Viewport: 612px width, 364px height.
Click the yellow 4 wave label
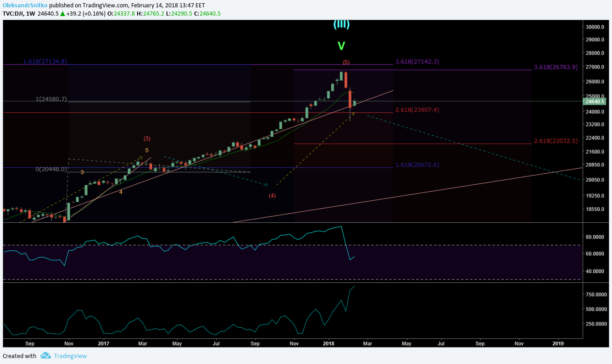pyautogui.click(x=121, y=192)
